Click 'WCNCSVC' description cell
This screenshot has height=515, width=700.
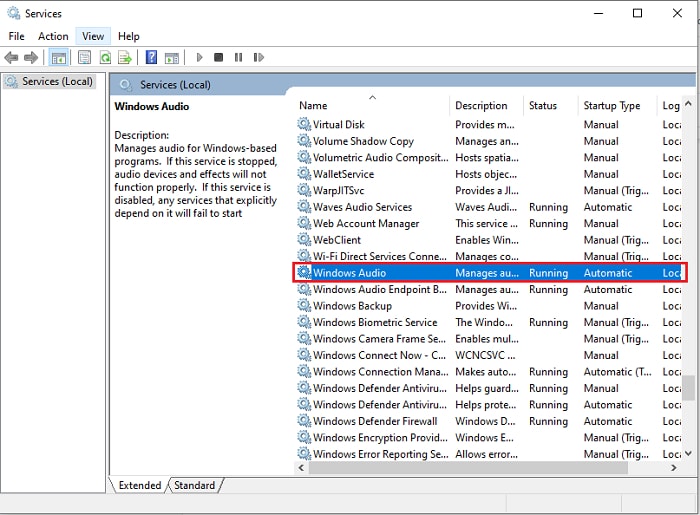tap(485, 355)
